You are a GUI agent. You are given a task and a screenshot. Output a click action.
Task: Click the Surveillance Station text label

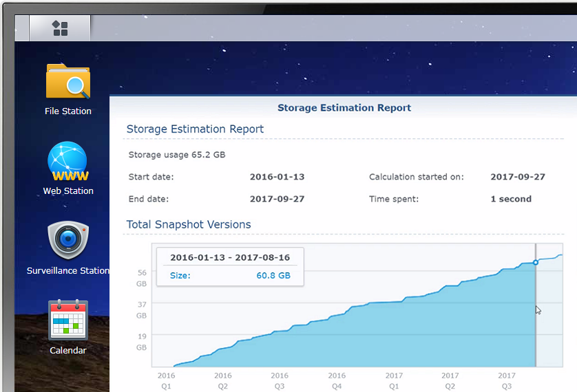tap(67, 270)
